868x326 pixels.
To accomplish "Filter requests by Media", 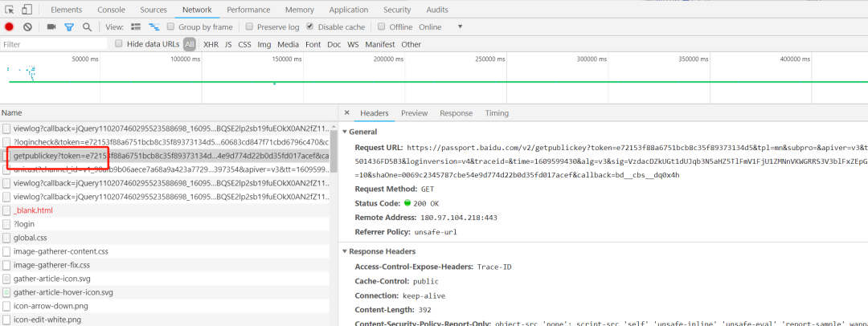I will pos(289,44).
